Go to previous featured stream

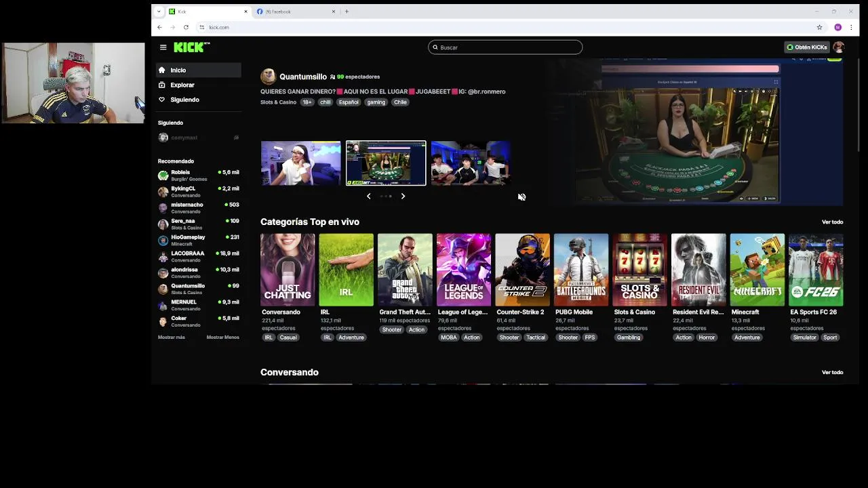point(368,196)
